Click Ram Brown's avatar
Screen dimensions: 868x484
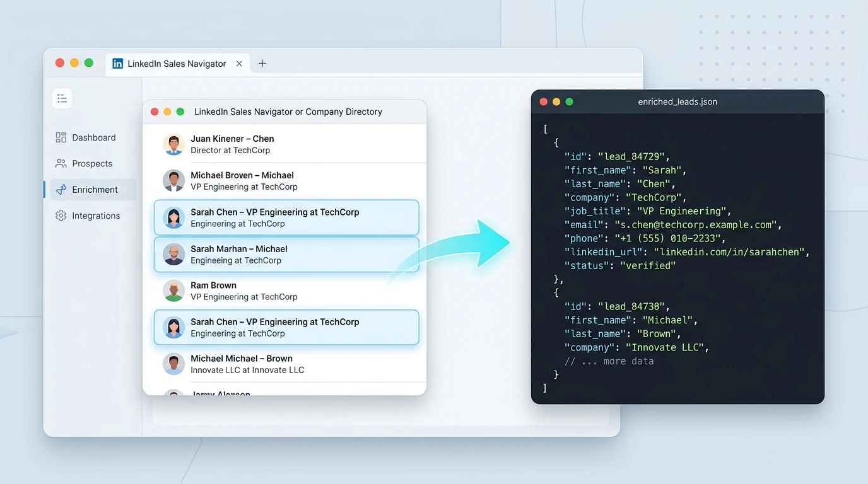[x=173, y=291]
